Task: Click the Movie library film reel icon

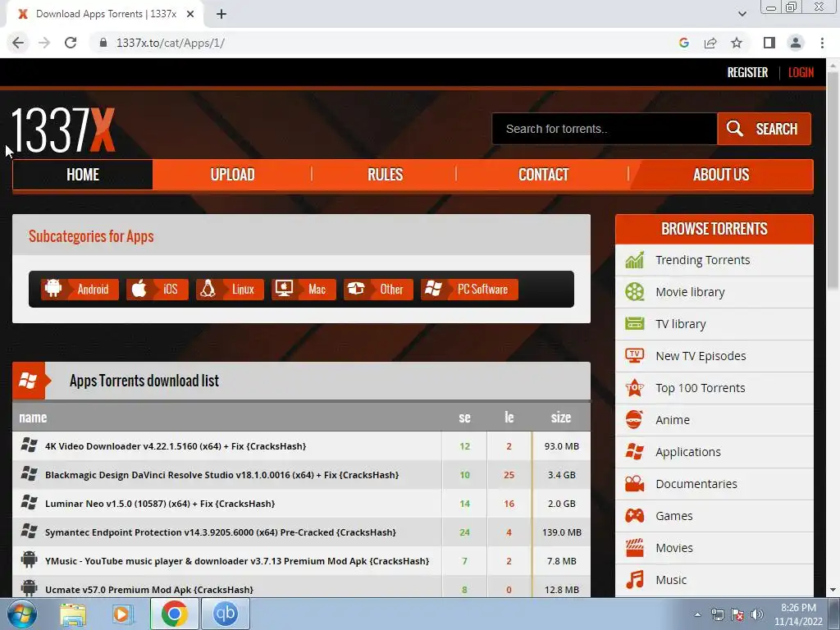Action: [x=634, y=292]
